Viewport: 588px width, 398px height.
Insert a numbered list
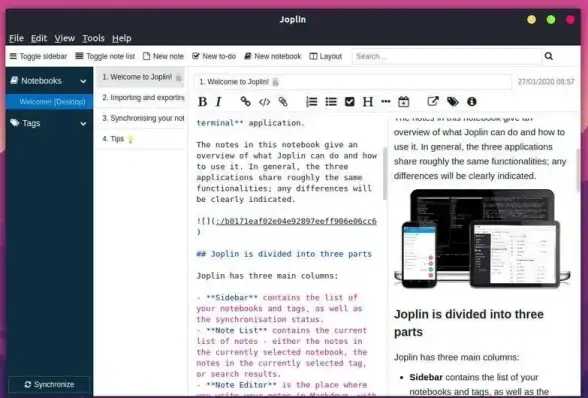(312, 102)
